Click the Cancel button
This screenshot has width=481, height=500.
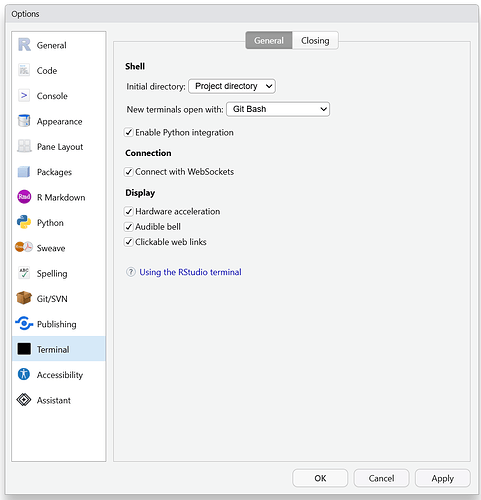tap(381, 478)
